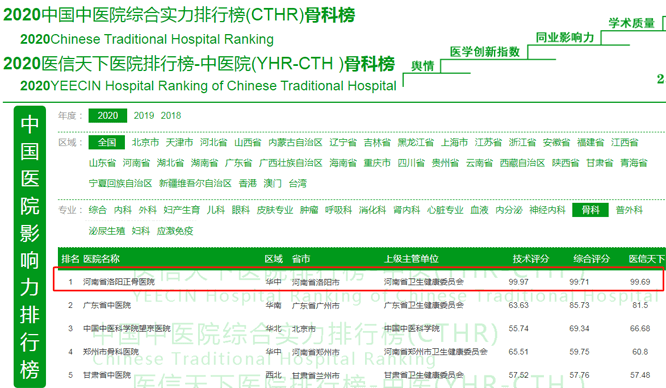Filter region by 宁夏回族自治区
Screen dimensions: 666x388
tap(121, 183)
